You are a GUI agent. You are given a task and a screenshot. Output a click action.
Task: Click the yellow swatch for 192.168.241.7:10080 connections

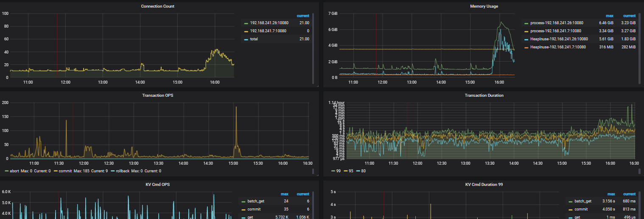click(x=246, y=31)
